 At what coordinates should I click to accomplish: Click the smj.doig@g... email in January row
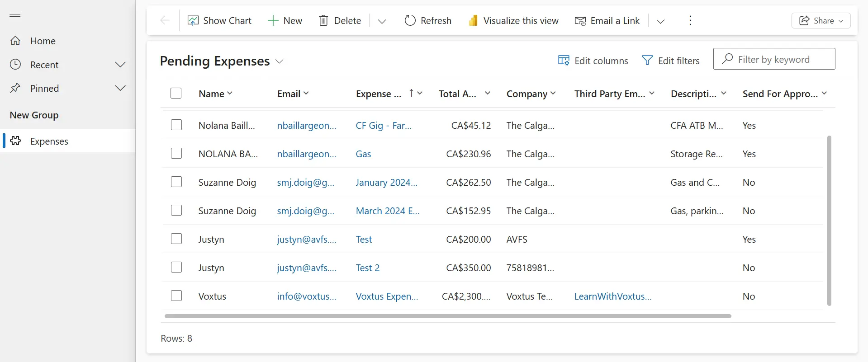(x=306, y=183)
